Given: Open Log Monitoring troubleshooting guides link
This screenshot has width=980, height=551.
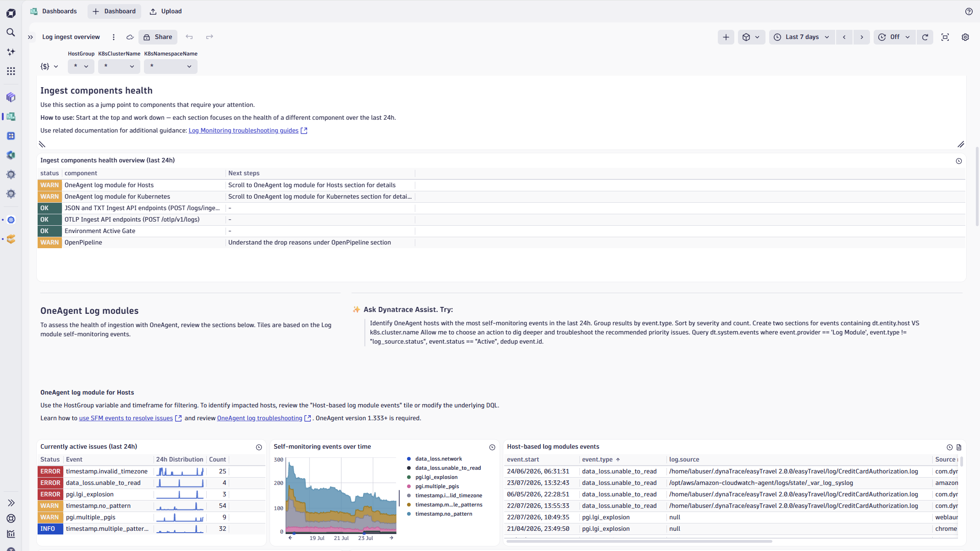Looking at the screenshot, I should pos(243,131).
